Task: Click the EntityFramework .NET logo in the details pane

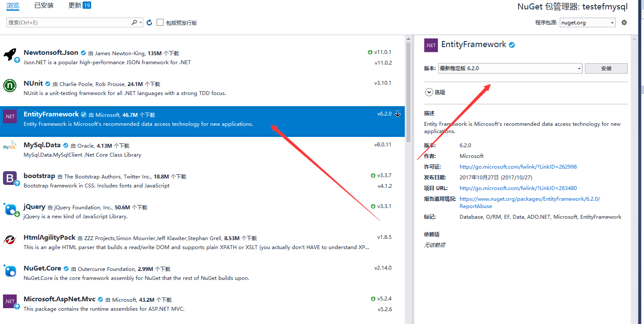Action: [x=431, y=45]
